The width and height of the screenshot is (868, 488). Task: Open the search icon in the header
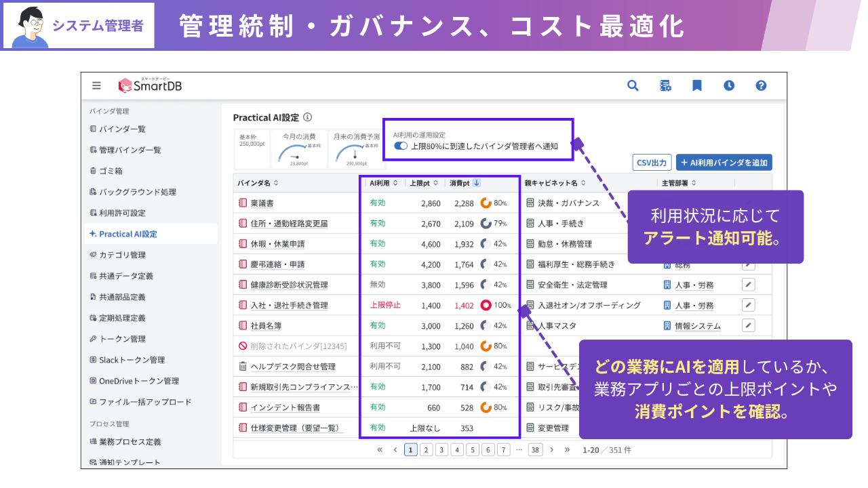pyautogui.click(x=633, y=85)
